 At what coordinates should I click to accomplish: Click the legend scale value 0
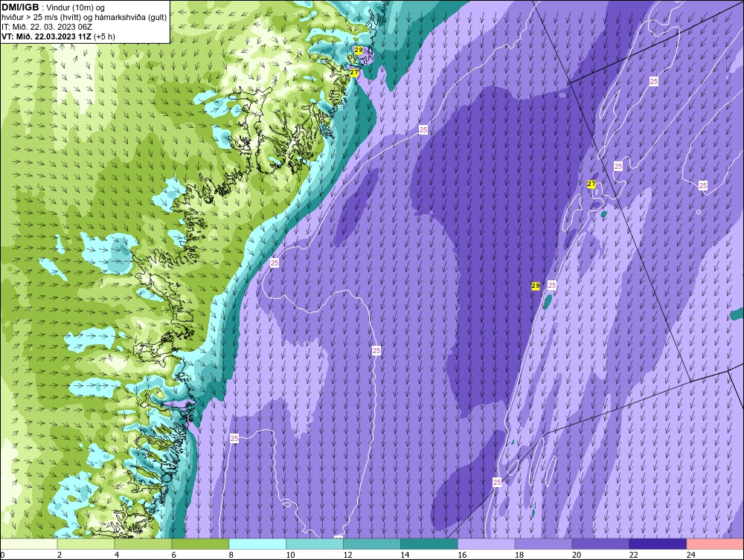click(2, 555)
